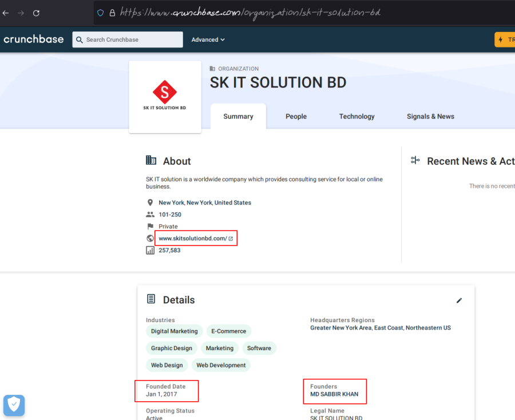Click the crunchbase logo

tap(34, 39)
